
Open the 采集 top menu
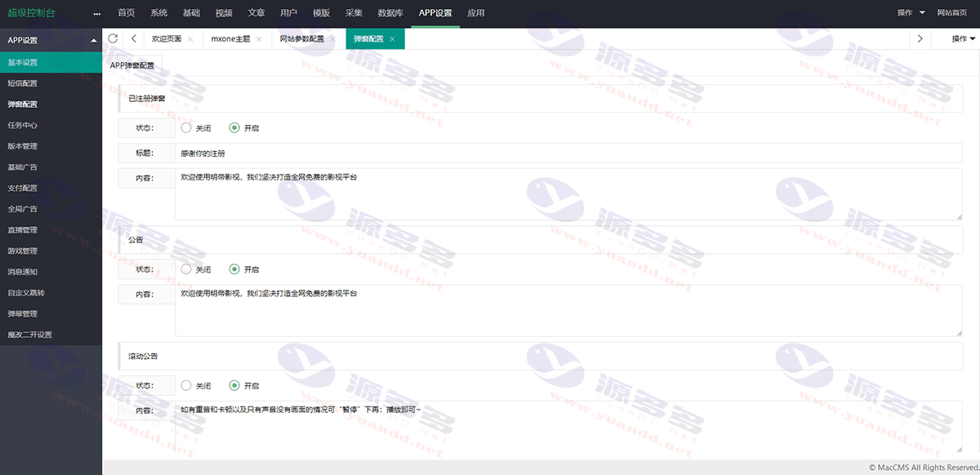[354, 13]
